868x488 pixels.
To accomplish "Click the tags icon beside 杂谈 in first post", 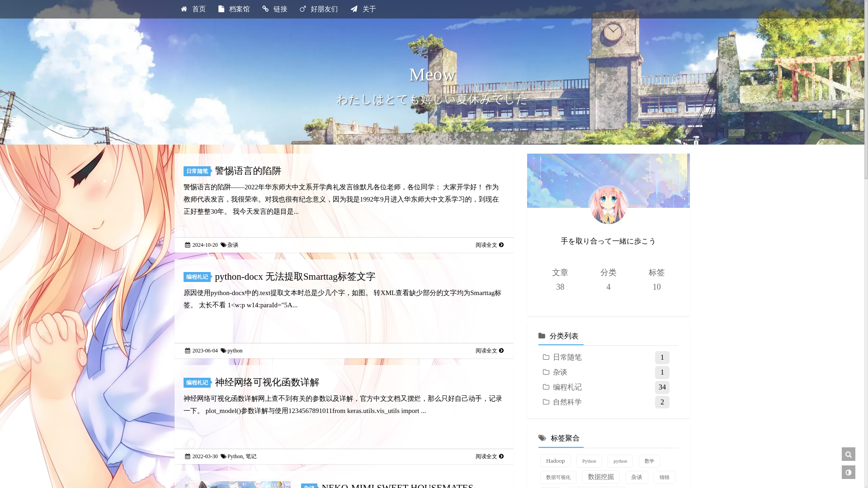I will (x=223, y=245).
